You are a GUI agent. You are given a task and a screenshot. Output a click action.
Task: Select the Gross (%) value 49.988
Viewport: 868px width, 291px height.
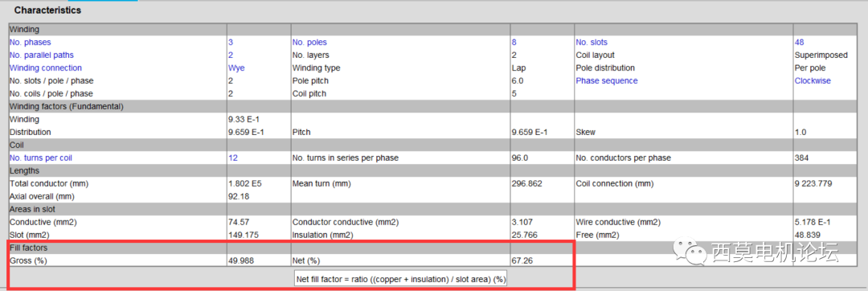coord(241,260)
